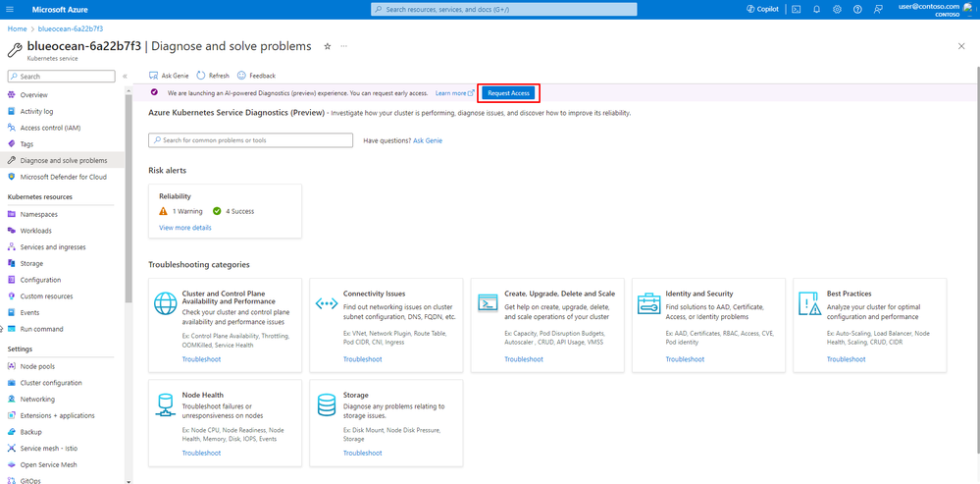Image resolution: width=980 pixels, height=484 pixels.
Task: Open the more options ellipsis beside title
Action: pyautogui.click(x=343, y=46)
